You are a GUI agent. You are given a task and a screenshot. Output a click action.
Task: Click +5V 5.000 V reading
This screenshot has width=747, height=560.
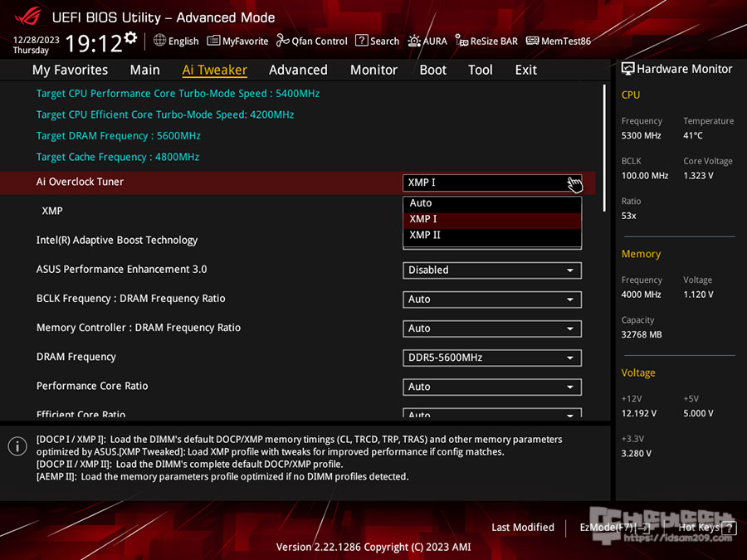coord(698,413)
